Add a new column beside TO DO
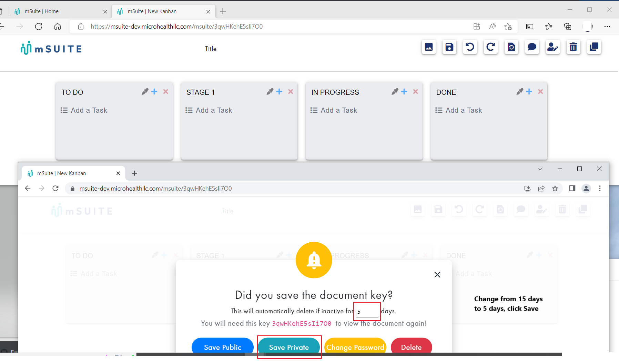 pos(154,91)
